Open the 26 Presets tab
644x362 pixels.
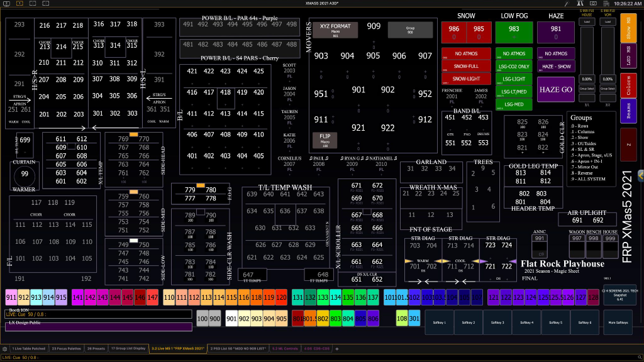[96, 349]
